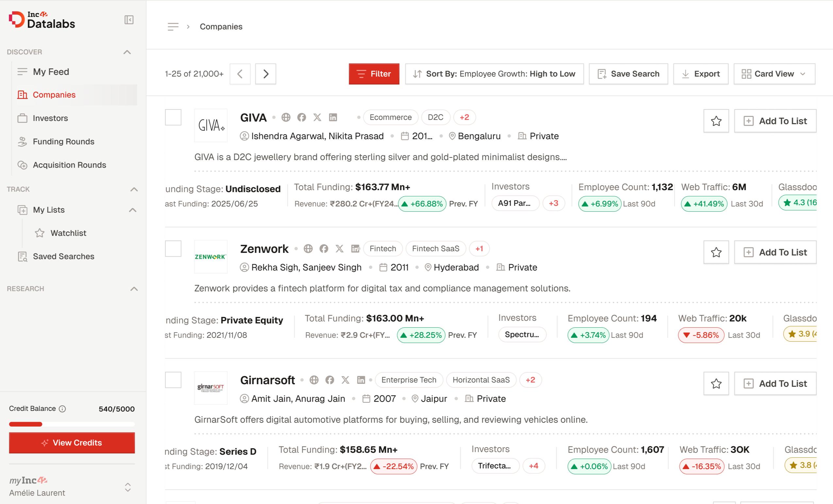The height and width of the screenshot is (504, 833).
Task: Open Zenwork's website globe icon
Action: point(308,249)
